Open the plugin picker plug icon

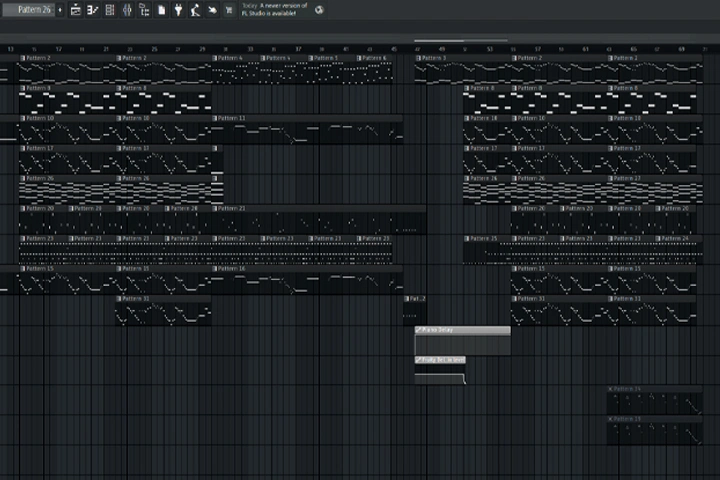coord(178,10)
